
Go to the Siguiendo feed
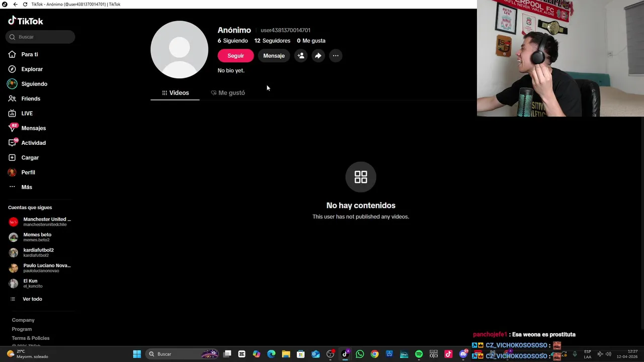[34, 84]
